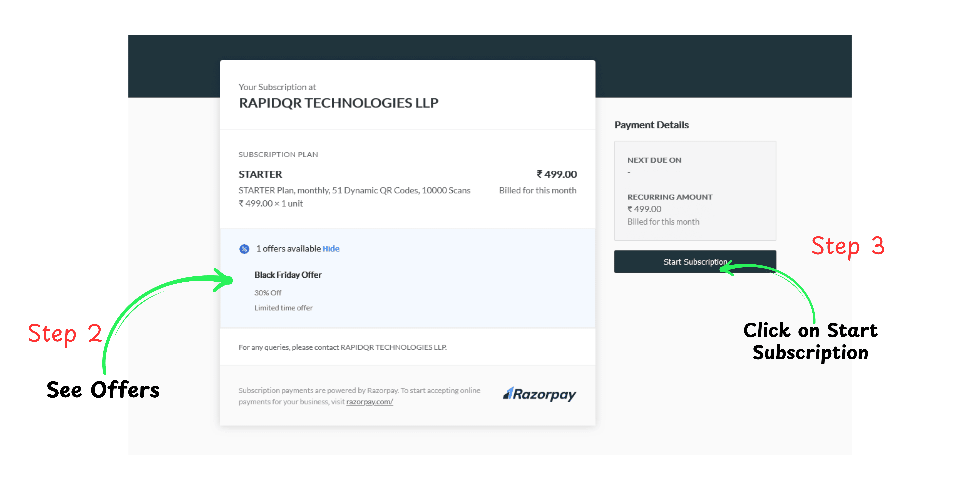Viewport: 980px width, 490px height.
Task: Click Start Subscription
Action: [x=695, y=262]
